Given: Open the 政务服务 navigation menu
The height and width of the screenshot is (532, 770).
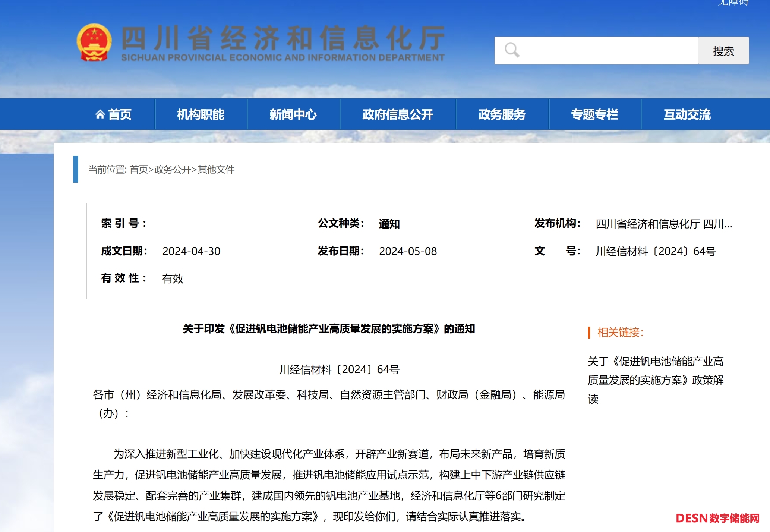Looking at the screenshot, I should click(x=502, y=114).
